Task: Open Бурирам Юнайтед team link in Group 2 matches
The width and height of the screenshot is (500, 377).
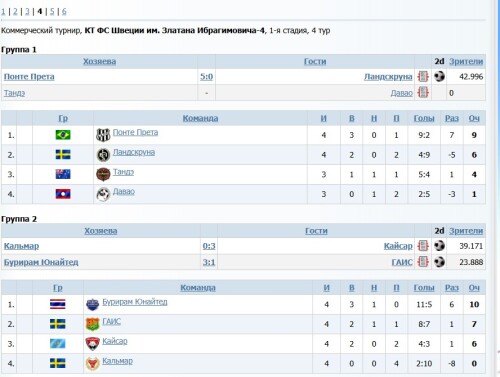Action: pyautogui.click(x=41, y=262)
